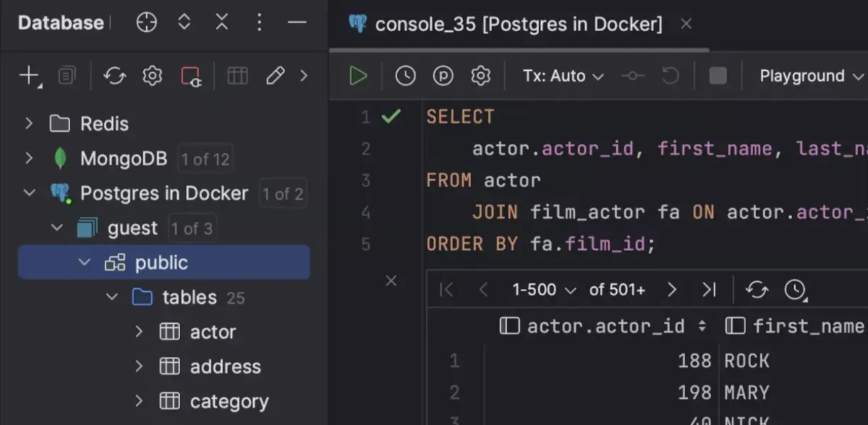The width and height of the screenshot is (868, 425).
Task: Select the public schema row
Action: point(164,262)
